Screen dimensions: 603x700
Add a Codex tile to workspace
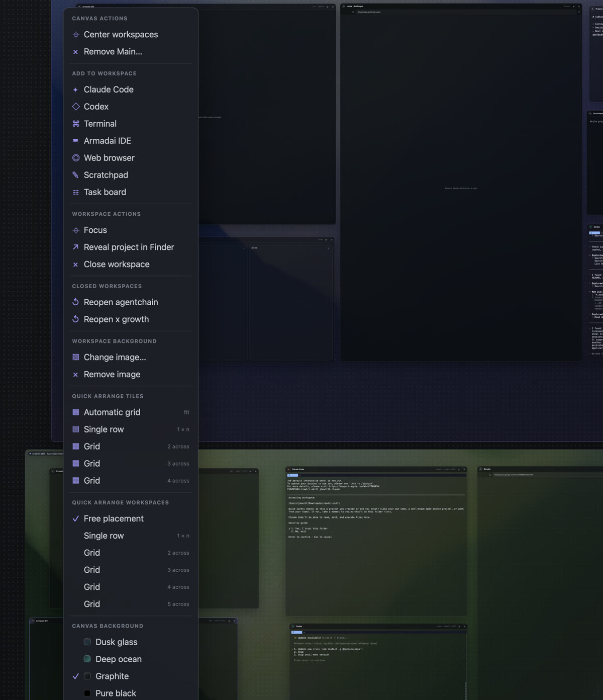pos(131,106)
